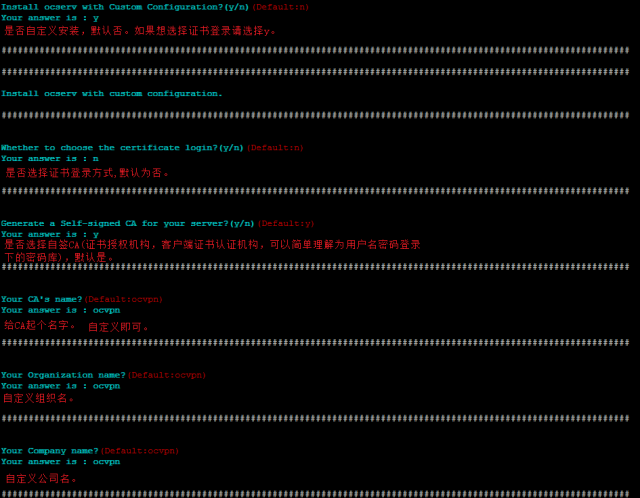
Task: Click 'Generate a Self-signed CA for your server?' prompt
Action: coord(127,223)
